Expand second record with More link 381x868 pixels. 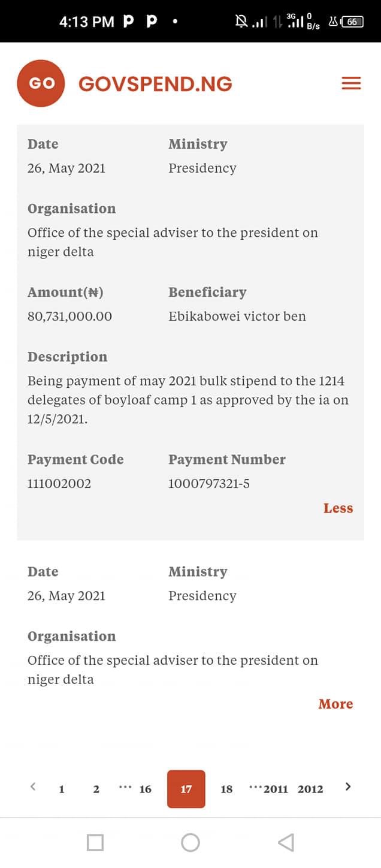tap(335, 704)
